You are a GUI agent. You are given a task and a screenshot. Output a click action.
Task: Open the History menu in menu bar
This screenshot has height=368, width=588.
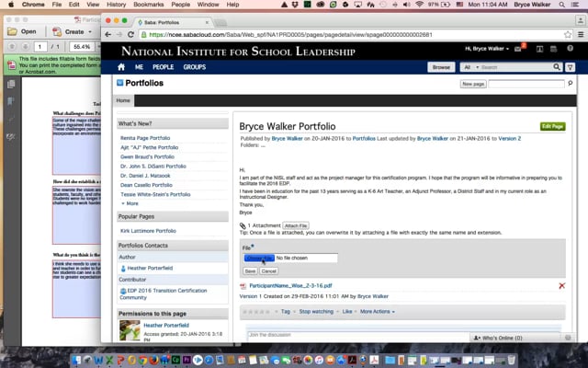[x=116, y=5]
